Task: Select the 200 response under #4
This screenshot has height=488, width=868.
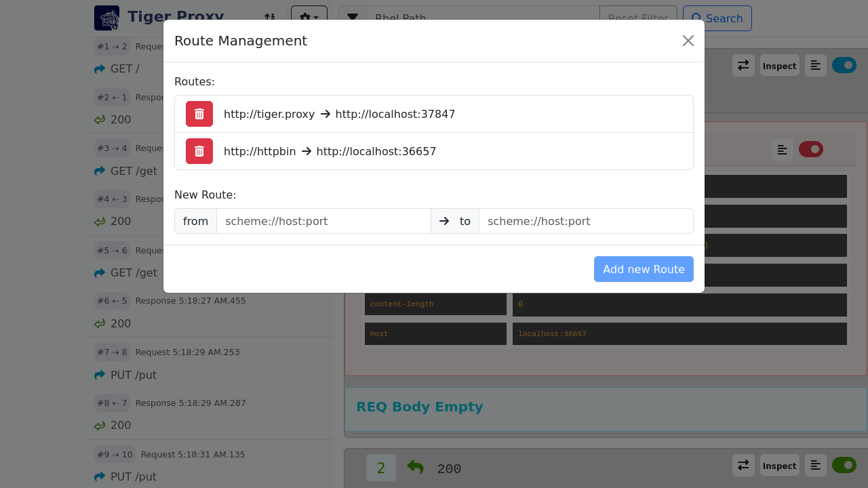Action: tap(121, 222)
